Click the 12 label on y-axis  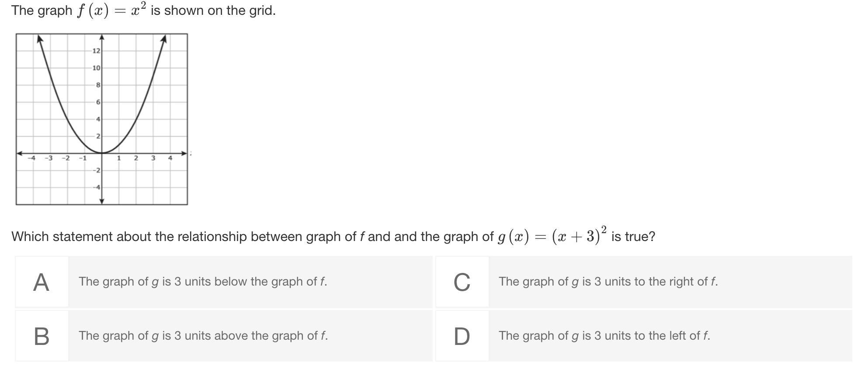(96, 51)
